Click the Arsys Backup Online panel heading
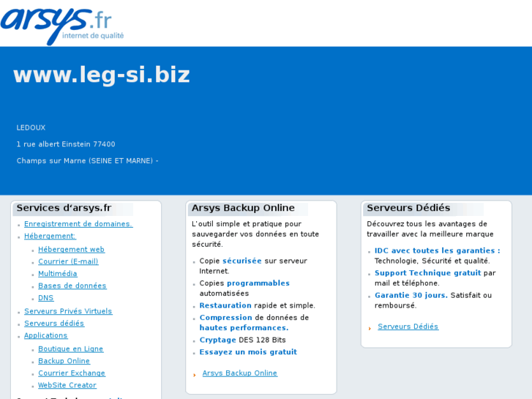This screenshot has height=399, width=532. tap(243, 208)
